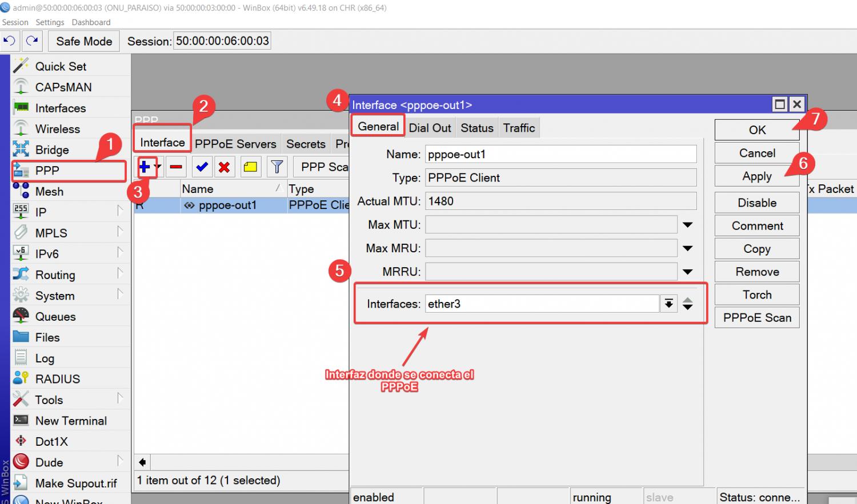Click the Apply button
The width and height of the screenshot is (857, 504).
pos(756,176)
